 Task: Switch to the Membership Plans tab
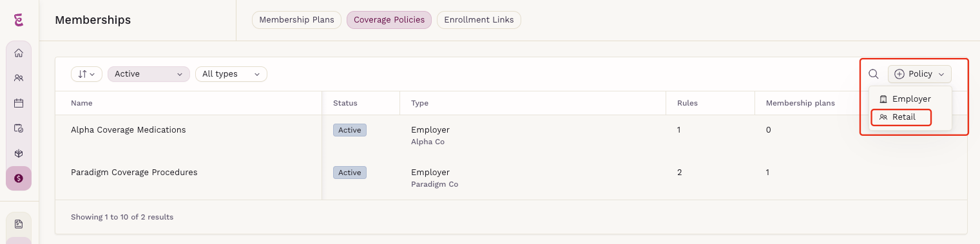[x=296, y=20]
